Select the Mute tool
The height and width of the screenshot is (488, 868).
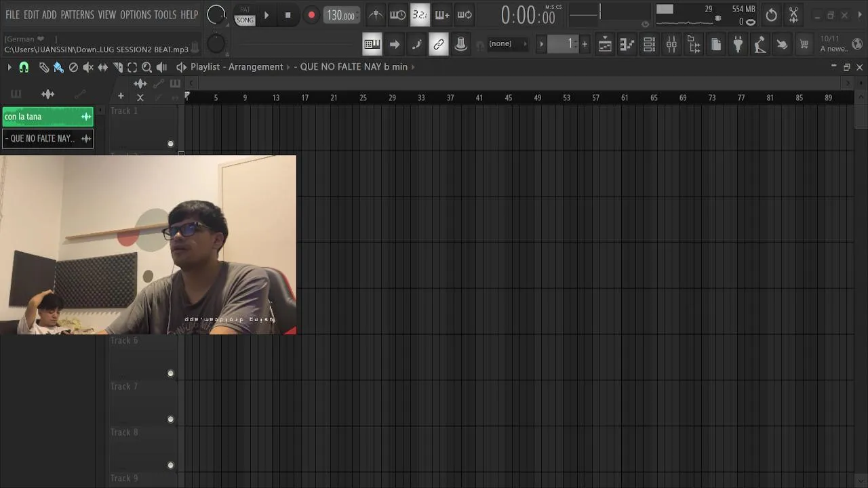pos(88,67)
